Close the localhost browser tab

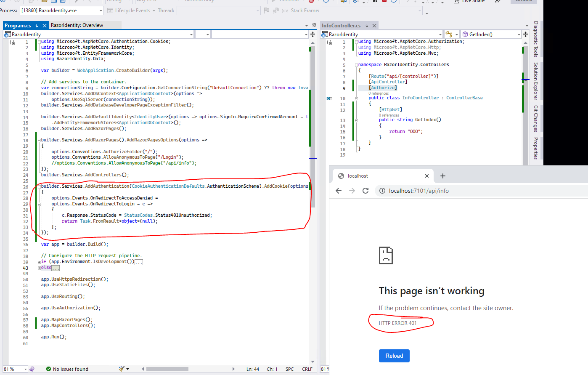(x=427, y=176)
